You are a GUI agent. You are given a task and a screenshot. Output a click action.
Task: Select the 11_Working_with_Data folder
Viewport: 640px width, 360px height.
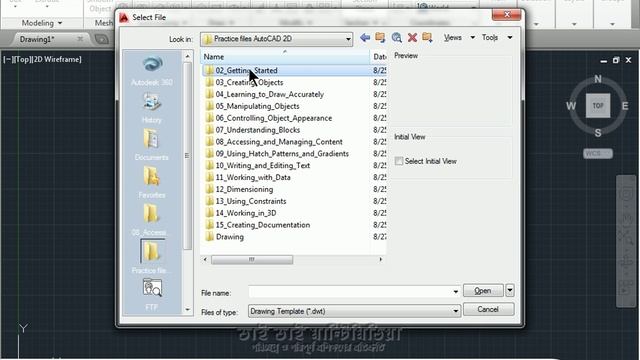click(253, 177)
